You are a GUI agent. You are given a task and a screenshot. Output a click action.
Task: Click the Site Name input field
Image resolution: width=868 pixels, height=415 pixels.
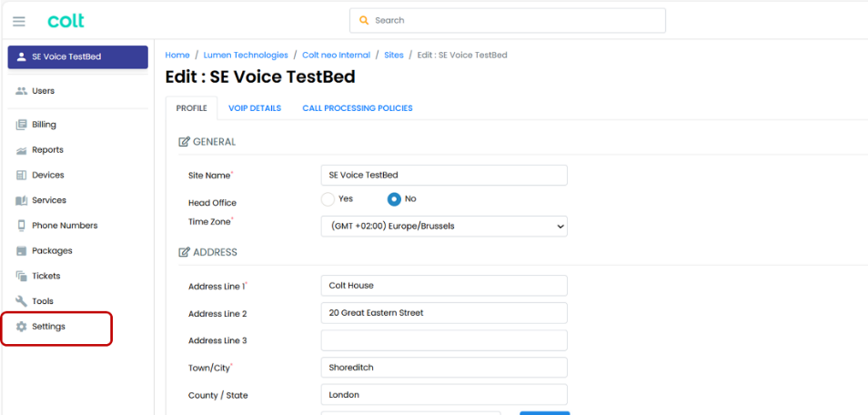[444, 175]
